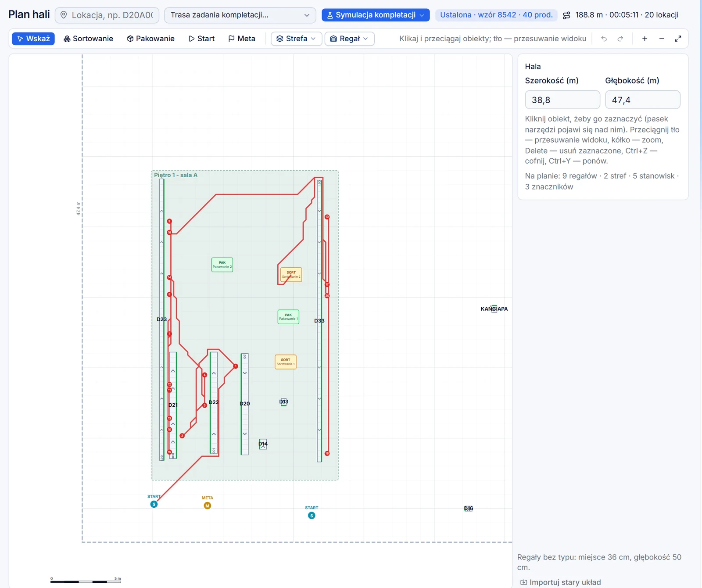Select rack D22 label

tap(214, 402)
